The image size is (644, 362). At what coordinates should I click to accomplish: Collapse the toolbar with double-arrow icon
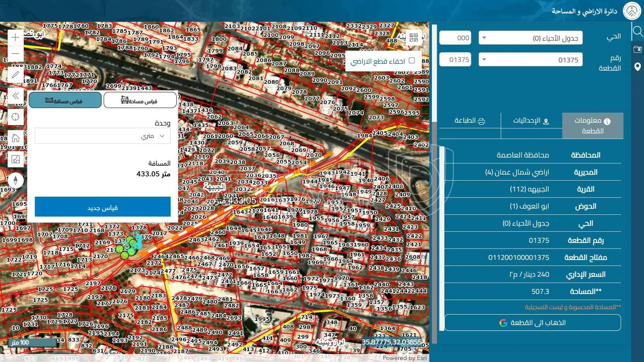tap(15, 96)
